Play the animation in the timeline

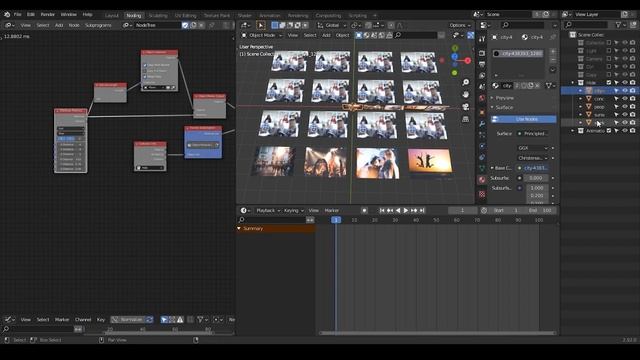coord(406,210)
